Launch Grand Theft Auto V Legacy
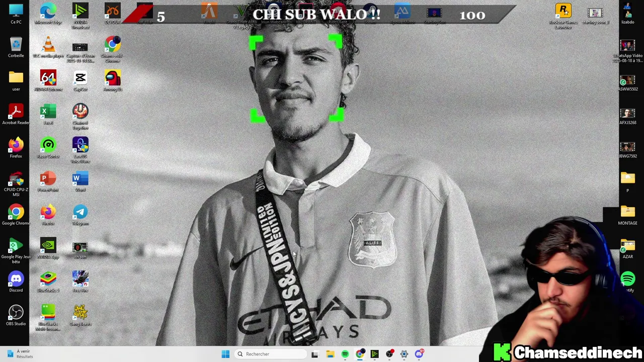 [x=241, y=16]
